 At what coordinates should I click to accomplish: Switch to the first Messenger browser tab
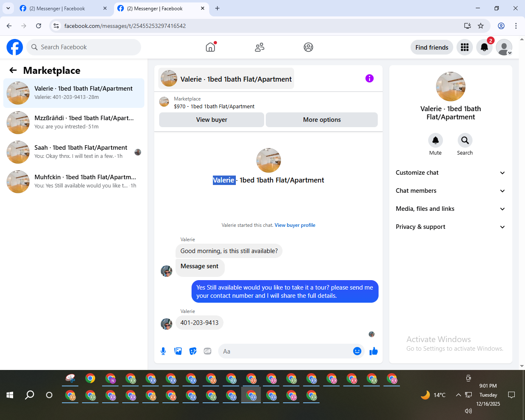click(x=64, y=8)
